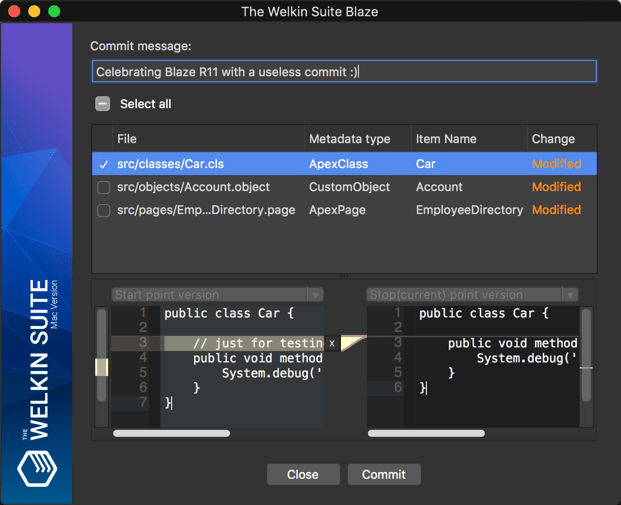
Task: Click the green maximize window button
Action: 54,11
